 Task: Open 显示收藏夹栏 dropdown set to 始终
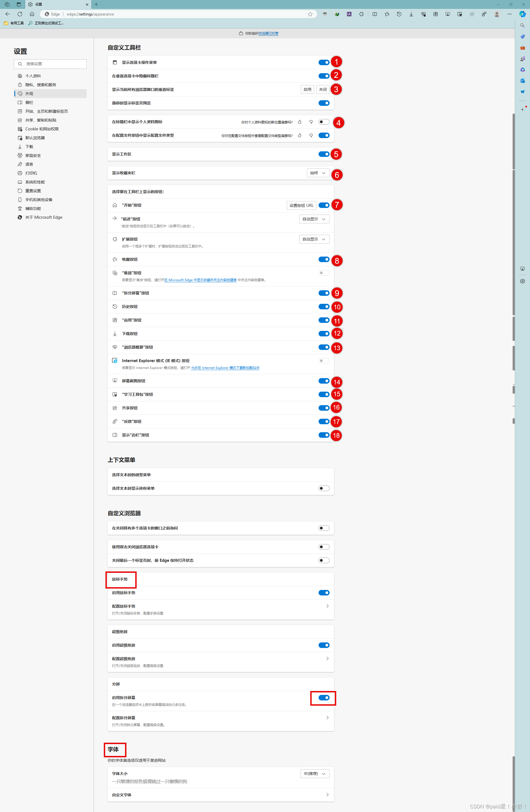(318, 173)
